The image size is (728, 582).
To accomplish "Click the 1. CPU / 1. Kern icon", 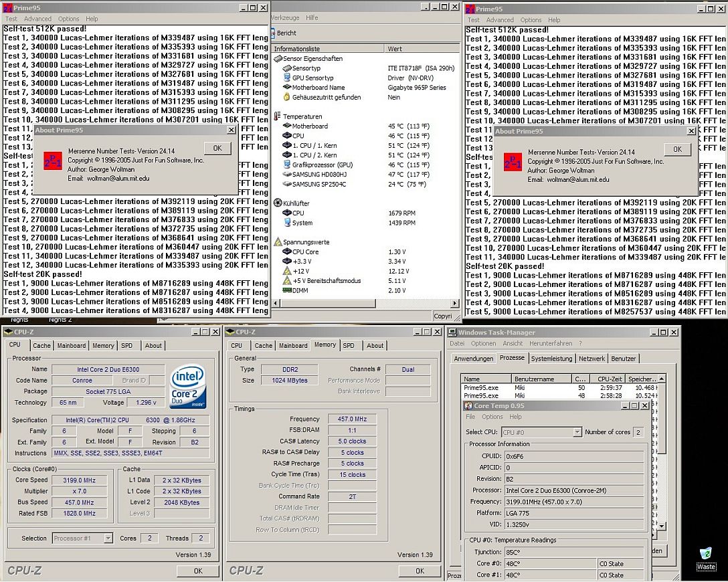I will (x=287, y=145).
